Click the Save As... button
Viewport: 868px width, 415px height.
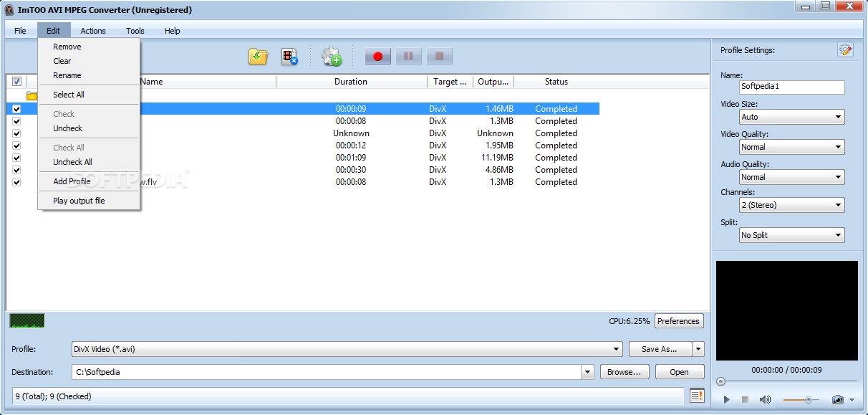(x=660, y=349)
